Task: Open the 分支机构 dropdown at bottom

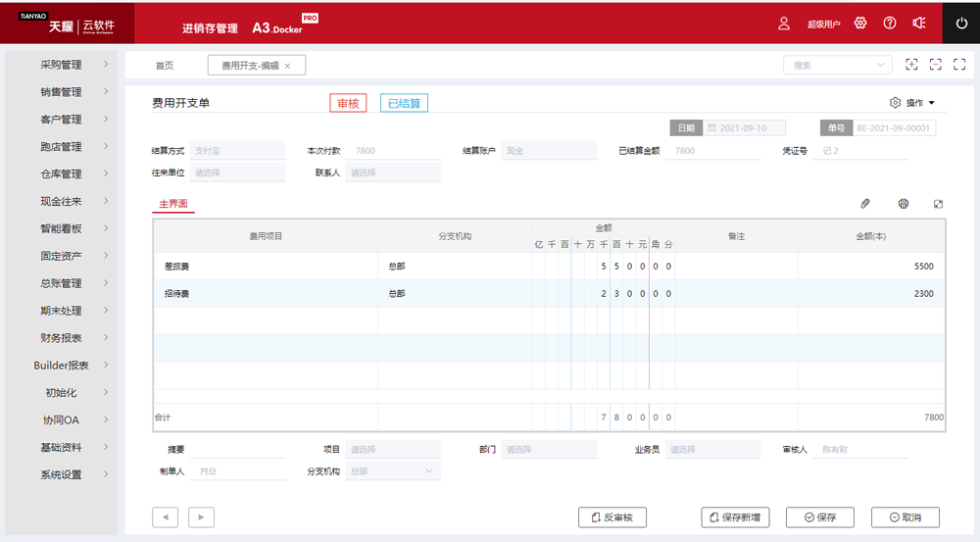Action: click(x=393, y=471)
